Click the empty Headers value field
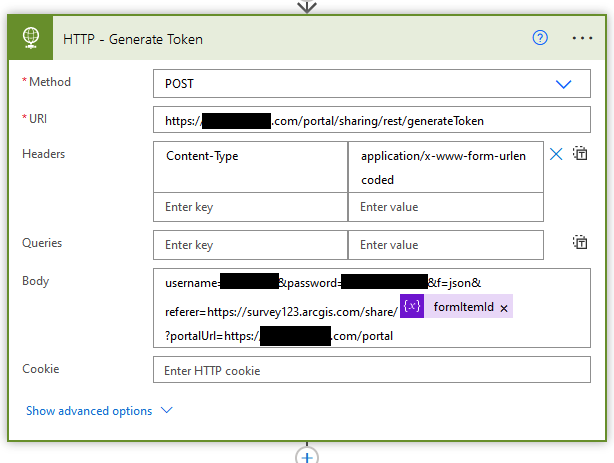 (x=445, y=207)
